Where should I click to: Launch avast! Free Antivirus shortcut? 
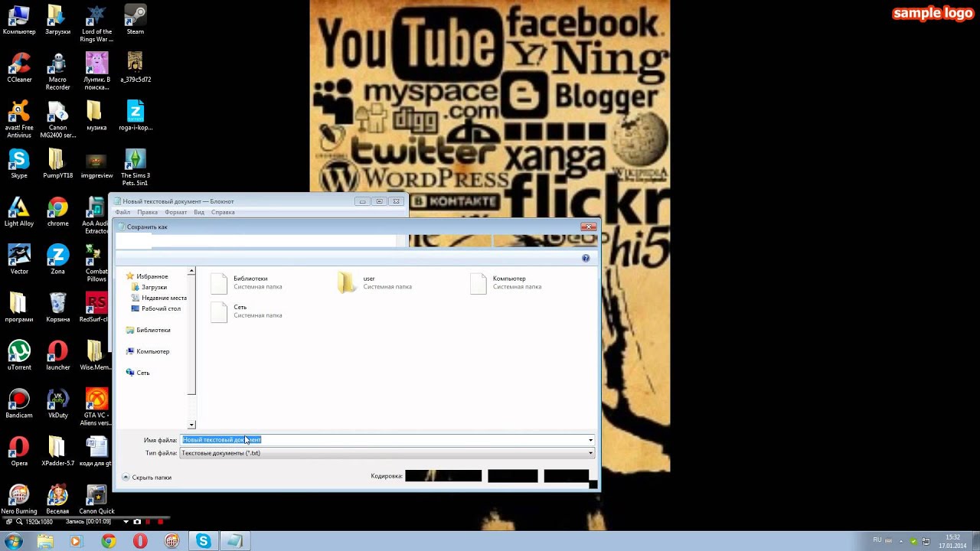[x=19, y=119]
